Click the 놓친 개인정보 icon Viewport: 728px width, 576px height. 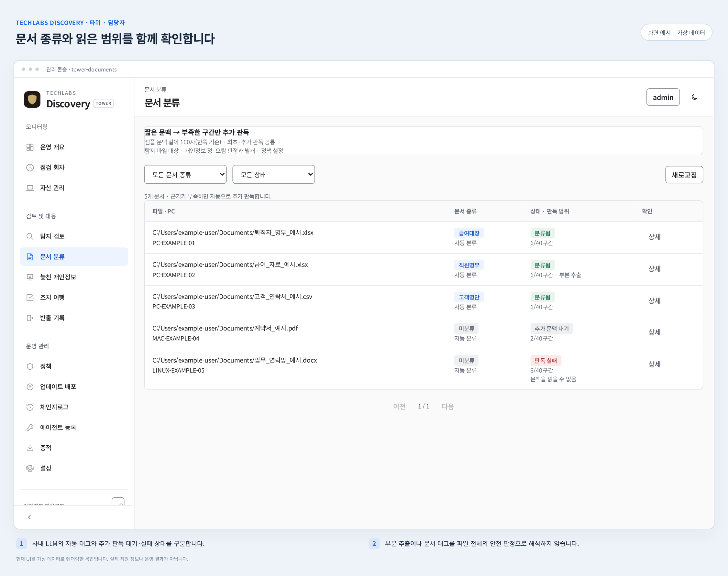30,277
